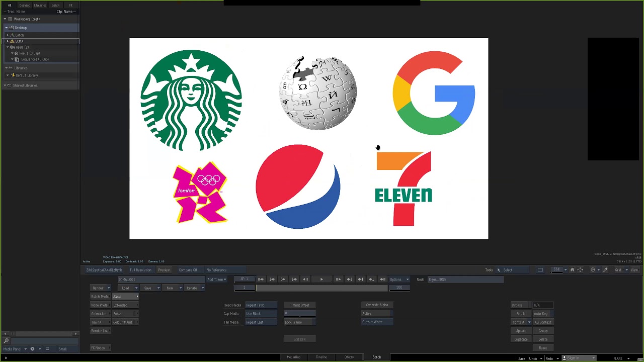The height and width of the screenshot is (362, 644).
Task: Click the Override Alpha button
Action: (377, 305)
